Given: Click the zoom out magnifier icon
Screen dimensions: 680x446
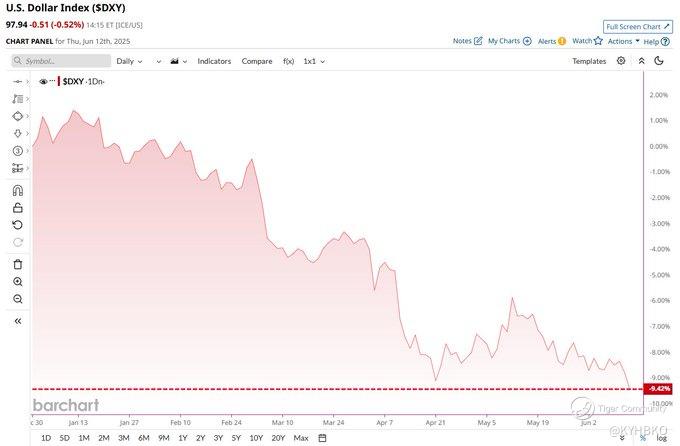Looking at the screenshot, I should (18, 299).
